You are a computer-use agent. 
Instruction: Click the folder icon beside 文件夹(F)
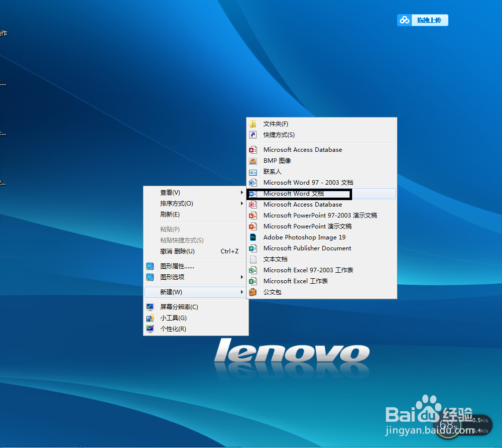253,124
